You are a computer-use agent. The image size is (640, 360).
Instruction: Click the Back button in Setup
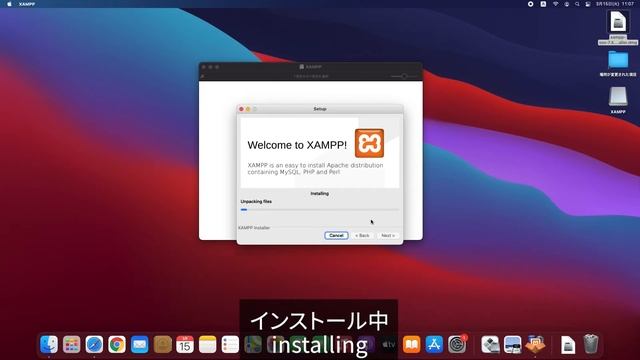coord(362,236)
